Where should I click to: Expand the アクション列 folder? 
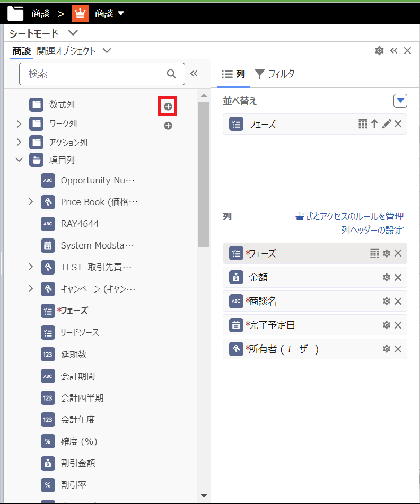click(x=19, y=142)
